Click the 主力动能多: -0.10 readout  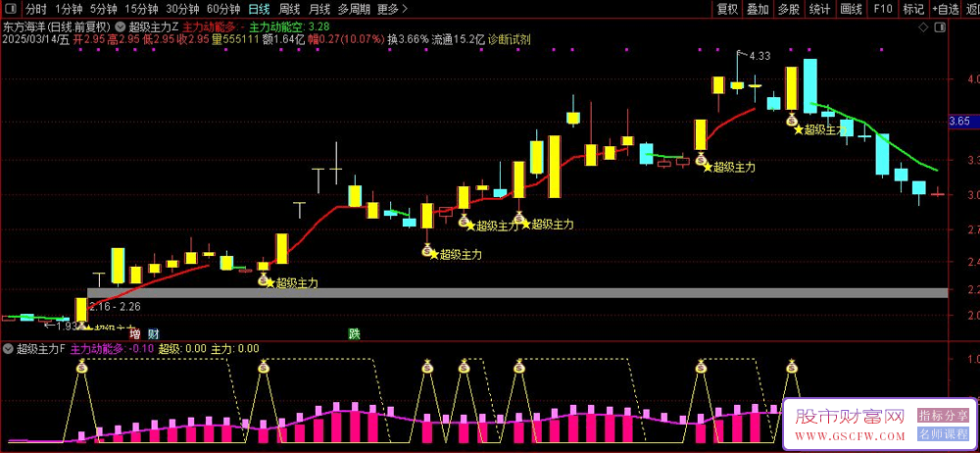coord(113,349)
